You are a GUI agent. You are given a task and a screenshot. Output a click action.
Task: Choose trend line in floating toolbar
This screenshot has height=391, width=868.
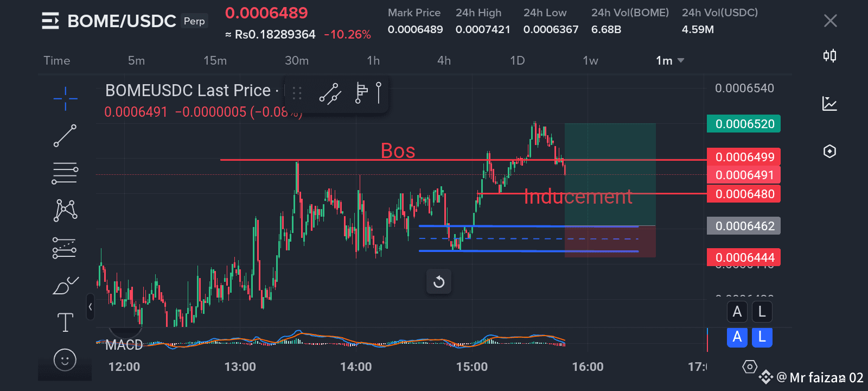[330, 93]
